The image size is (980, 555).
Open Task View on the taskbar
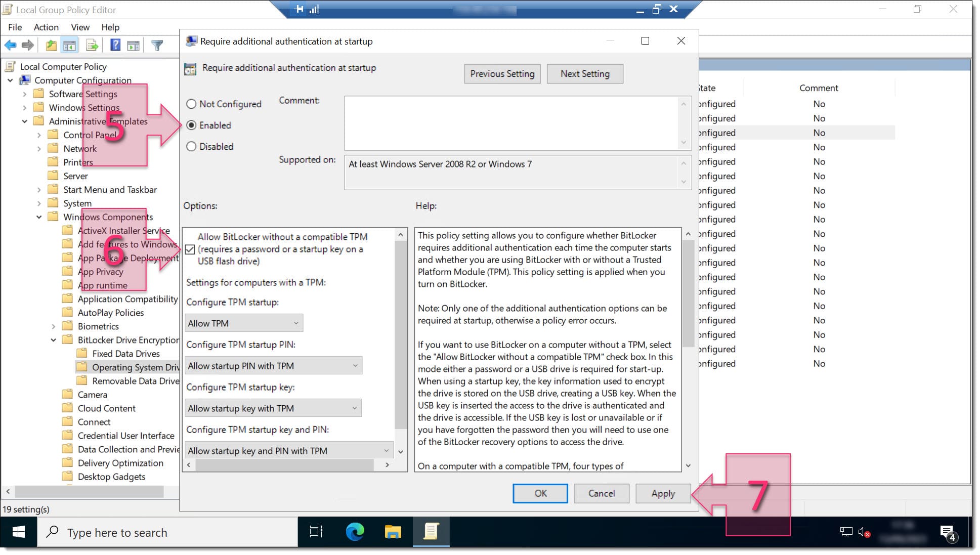pos(316,532)
